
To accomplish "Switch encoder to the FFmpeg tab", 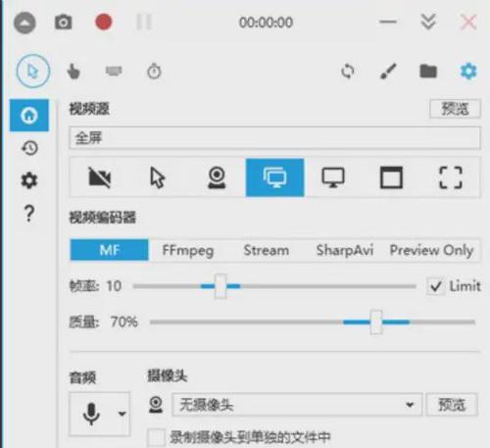I will [188, 250].
